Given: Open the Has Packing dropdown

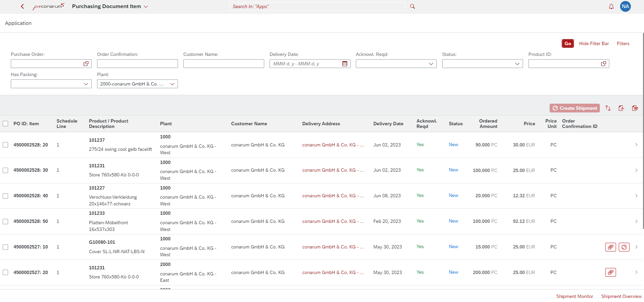Looking at the screenshot, I should point(86,84).
